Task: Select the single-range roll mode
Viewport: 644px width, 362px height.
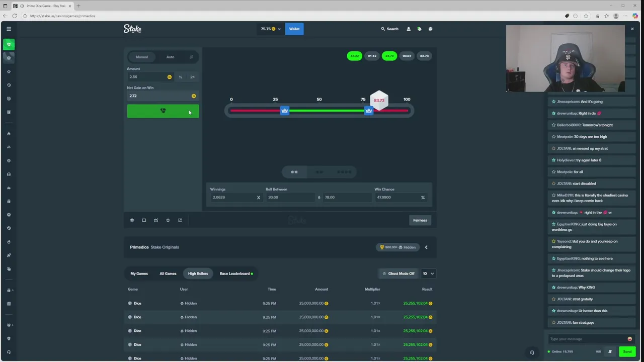Action: (294, 172)
